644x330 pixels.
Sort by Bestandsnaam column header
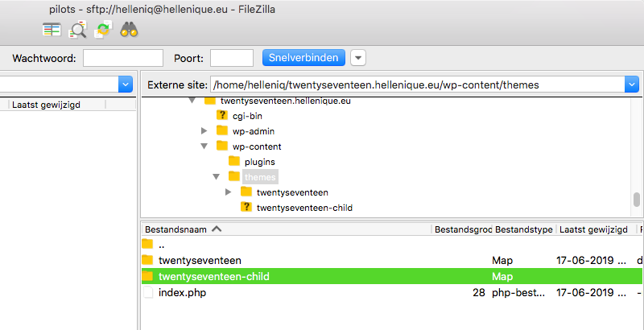coord(287,229)
